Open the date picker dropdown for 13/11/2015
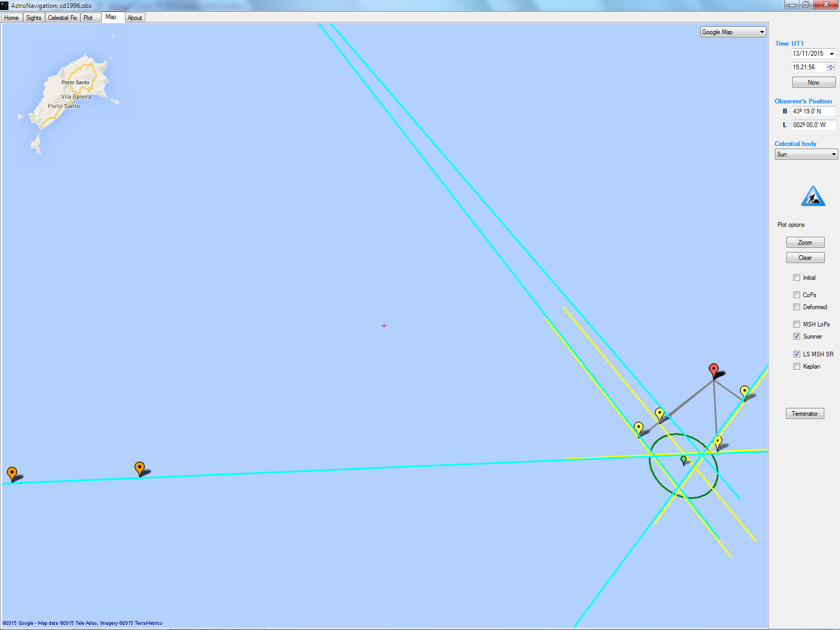 832,54
